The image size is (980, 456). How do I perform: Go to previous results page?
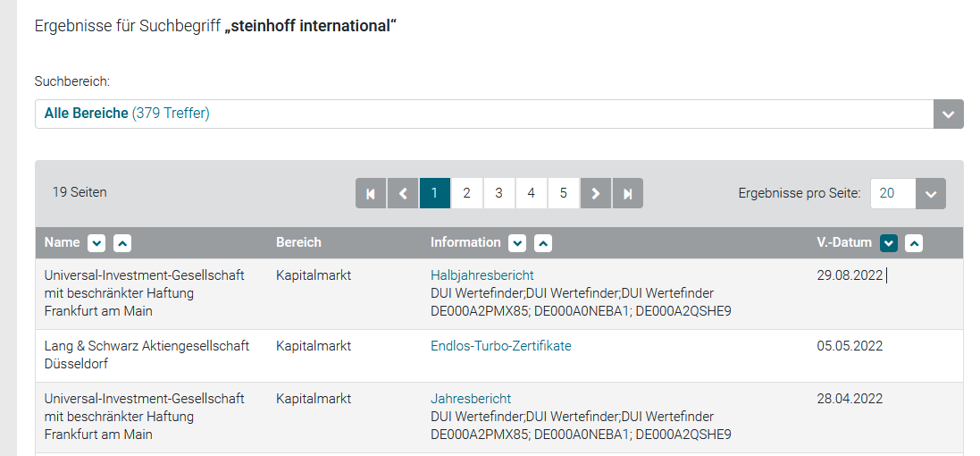(x=403, y=193)
